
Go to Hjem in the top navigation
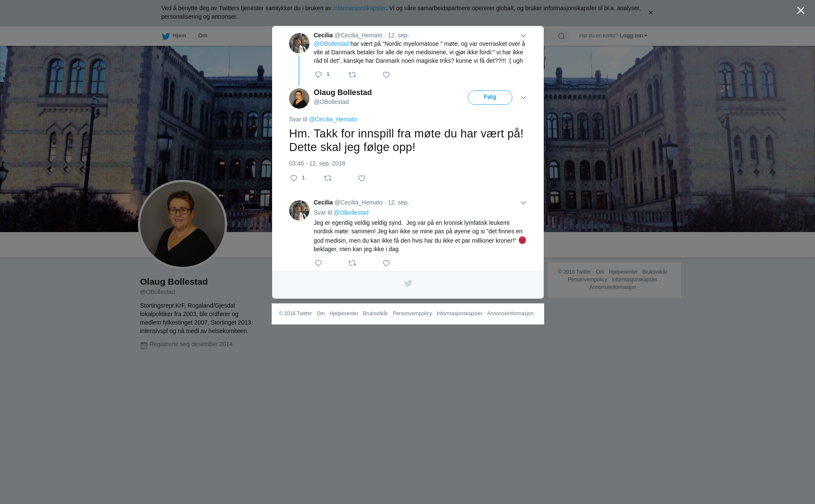point(174,36)
